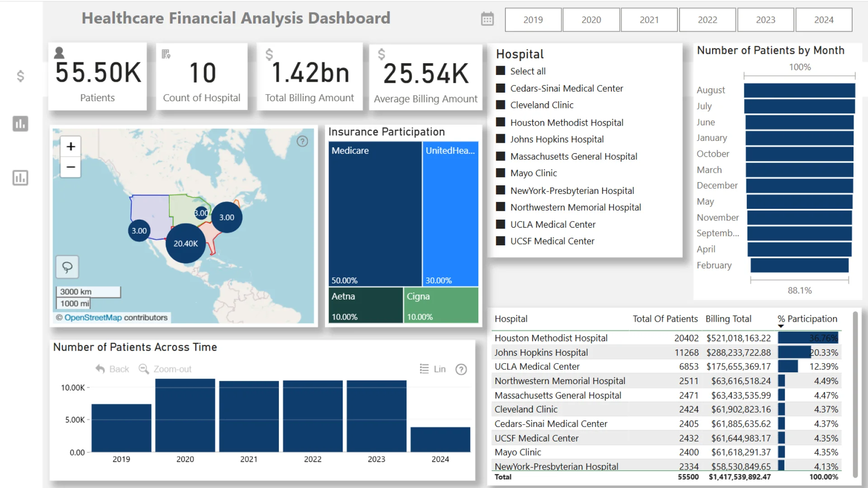Sort by % Participation column arrow
The image size is (868, 488).
coord(781,326)
